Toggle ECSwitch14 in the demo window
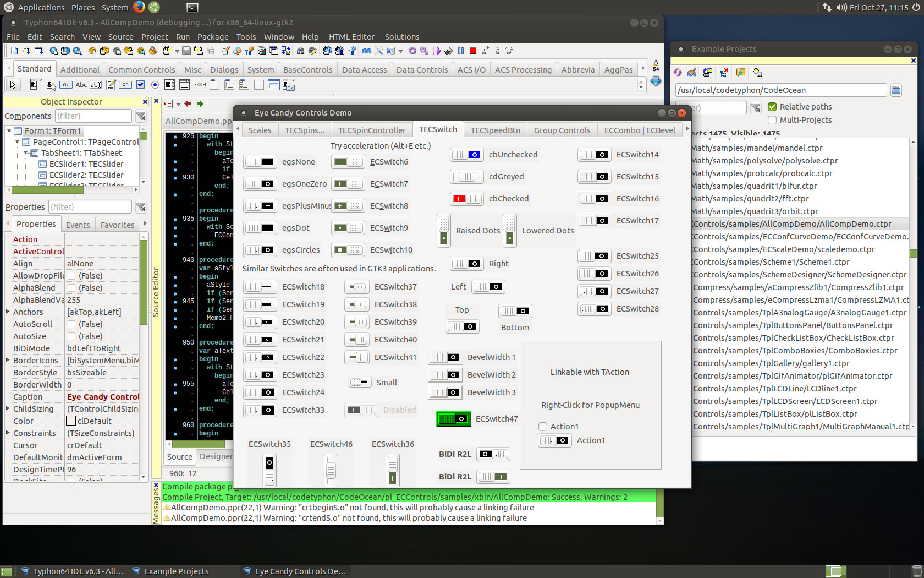Image resolution: width=924 pixels, height=578 pixels. [x=595, y=155]
